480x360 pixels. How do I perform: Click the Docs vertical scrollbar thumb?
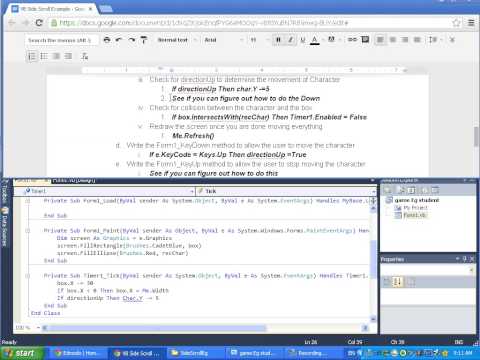point(476,136)
